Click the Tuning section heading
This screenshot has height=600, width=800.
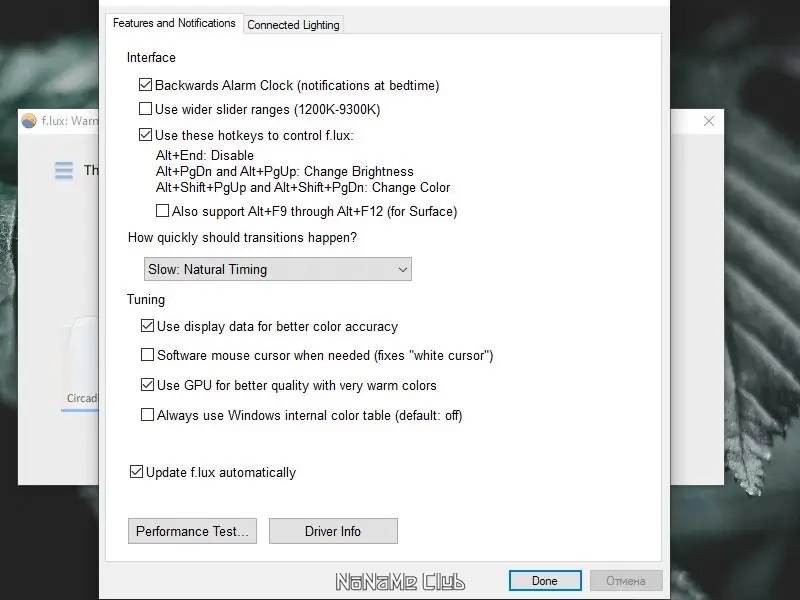(x=146, y=299)
